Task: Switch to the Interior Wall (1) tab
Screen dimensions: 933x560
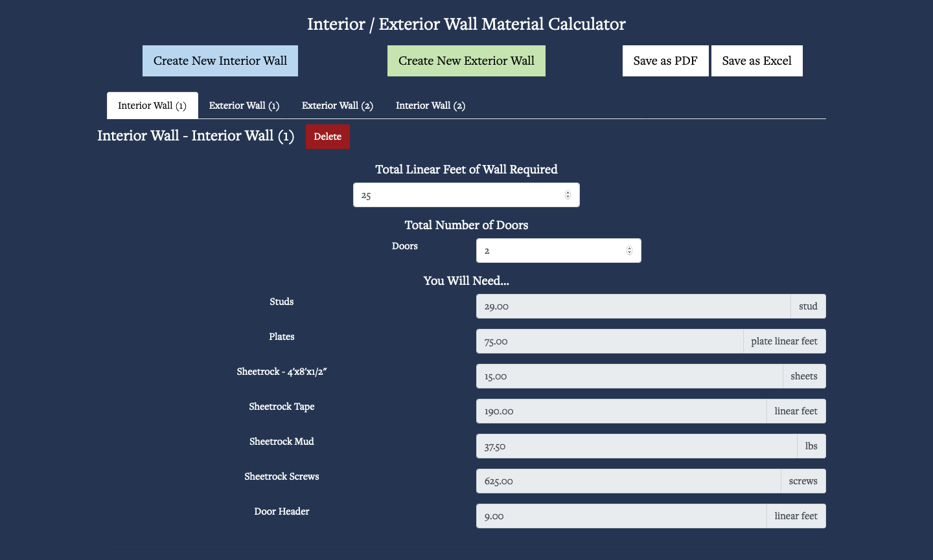Action: click(152, 106)
